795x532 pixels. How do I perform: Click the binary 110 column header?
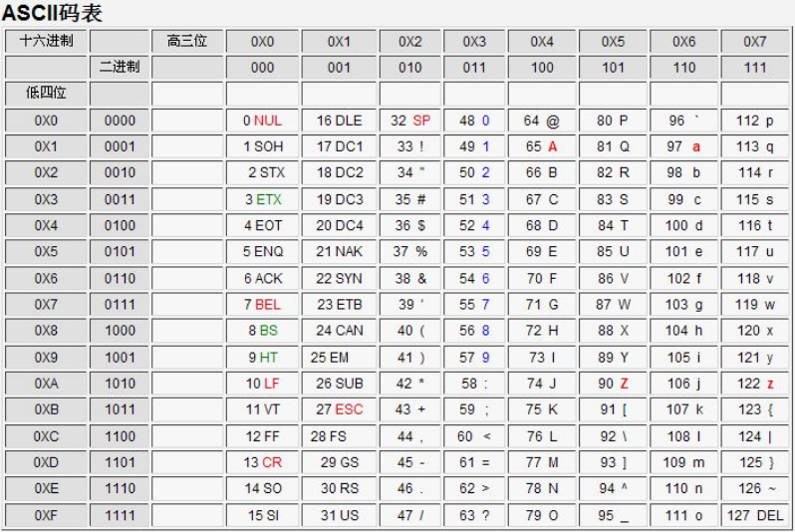coord(684,67)
